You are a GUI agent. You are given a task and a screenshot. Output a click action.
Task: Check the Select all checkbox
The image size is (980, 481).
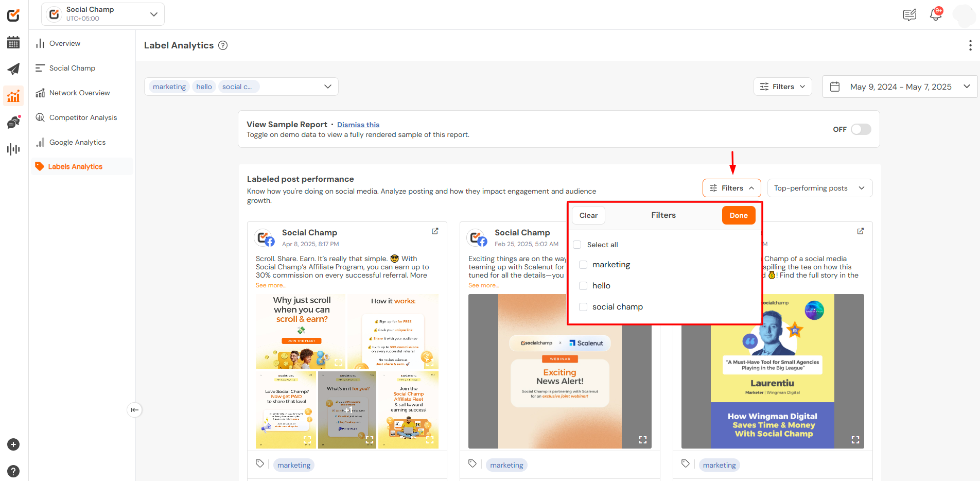pos(577,245)
